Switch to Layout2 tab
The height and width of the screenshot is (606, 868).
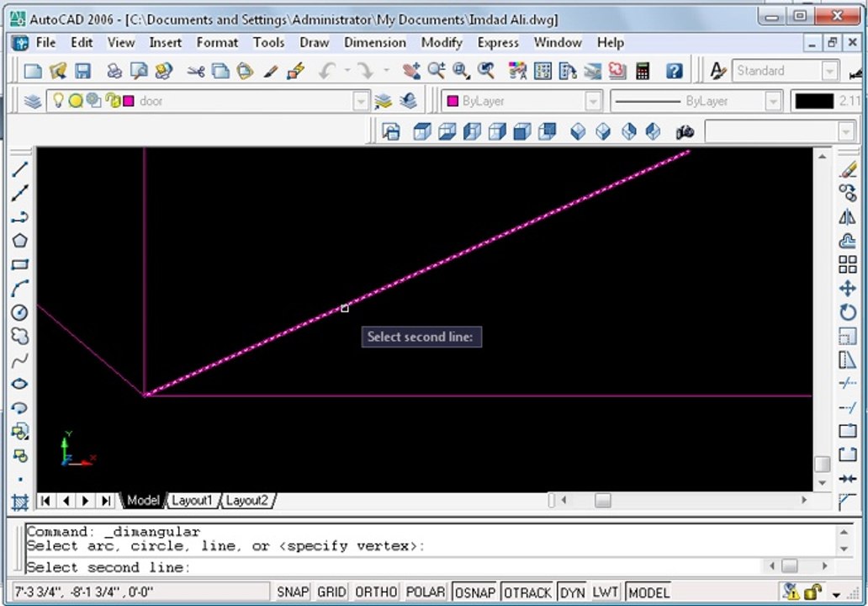tap(247, 501)
